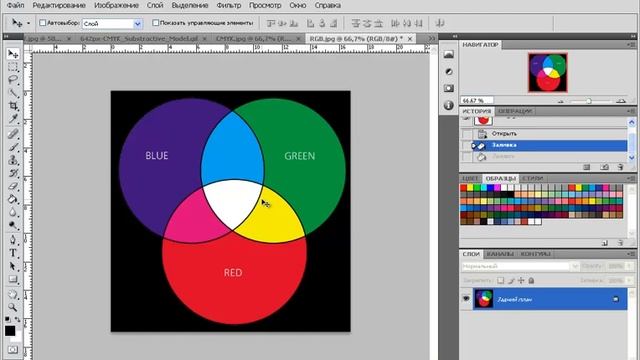The width and height of the screenshot is (640, 360).
Task: Delete current state in History panel
Action: click(x=620, y=167)
